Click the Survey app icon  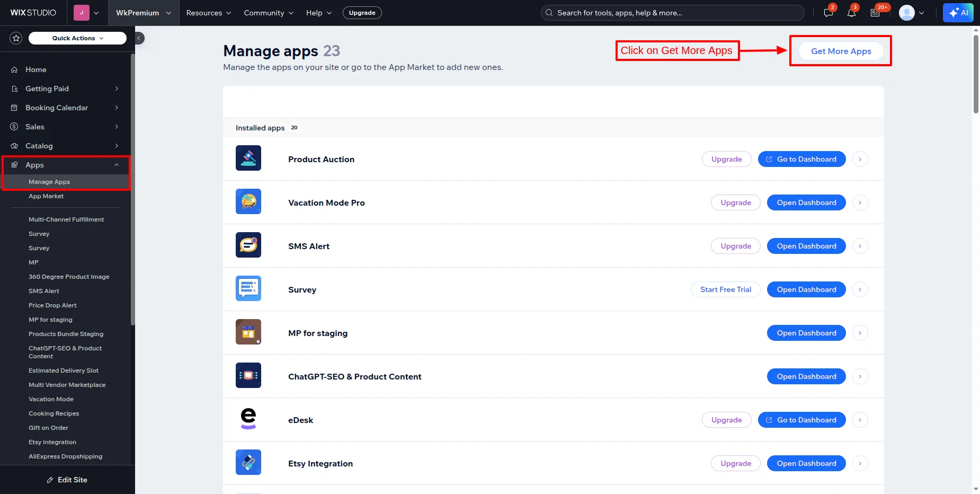pos(248,288)
